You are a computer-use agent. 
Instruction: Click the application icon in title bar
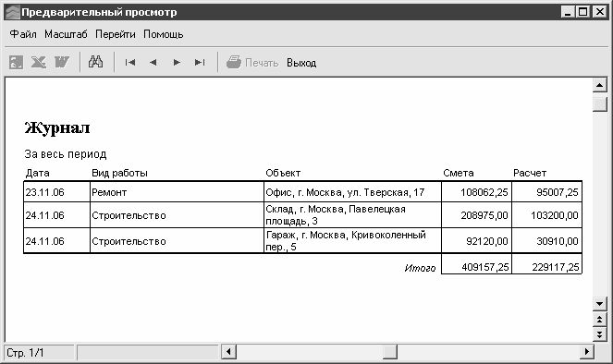[13, 12]
